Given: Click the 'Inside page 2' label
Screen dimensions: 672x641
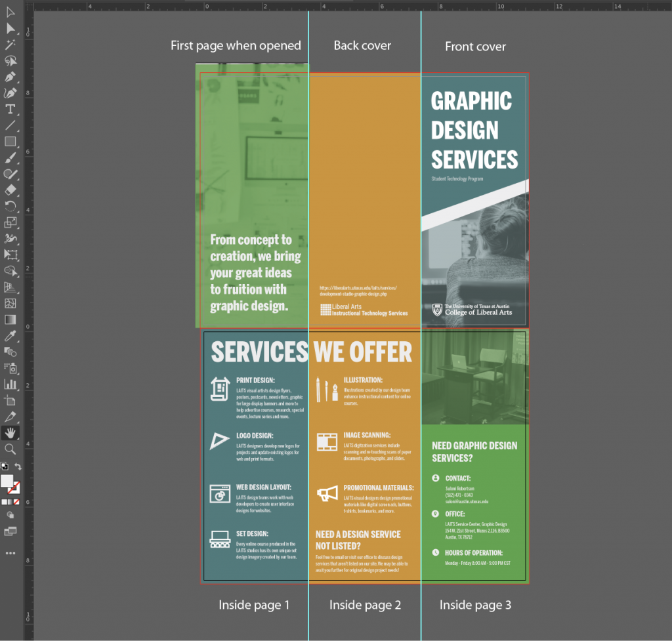Looking at the screenshot, I should 365,605.
